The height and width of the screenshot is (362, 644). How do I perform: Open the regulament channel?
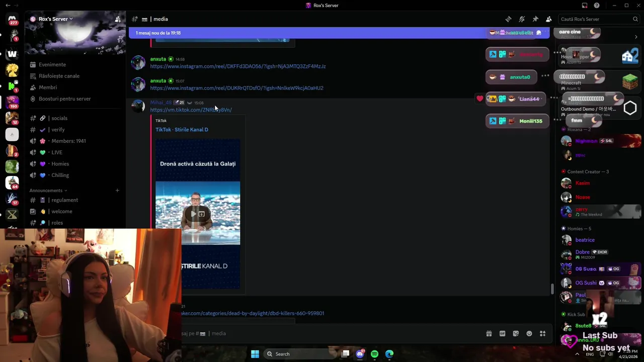click(64, 200)
